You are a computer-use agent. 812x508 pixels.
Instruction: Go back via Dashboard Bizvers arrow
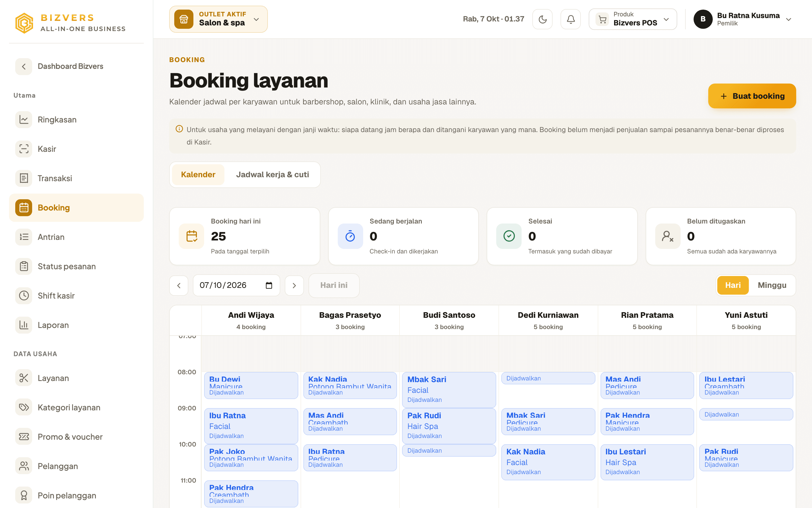[x=24, y=67]
